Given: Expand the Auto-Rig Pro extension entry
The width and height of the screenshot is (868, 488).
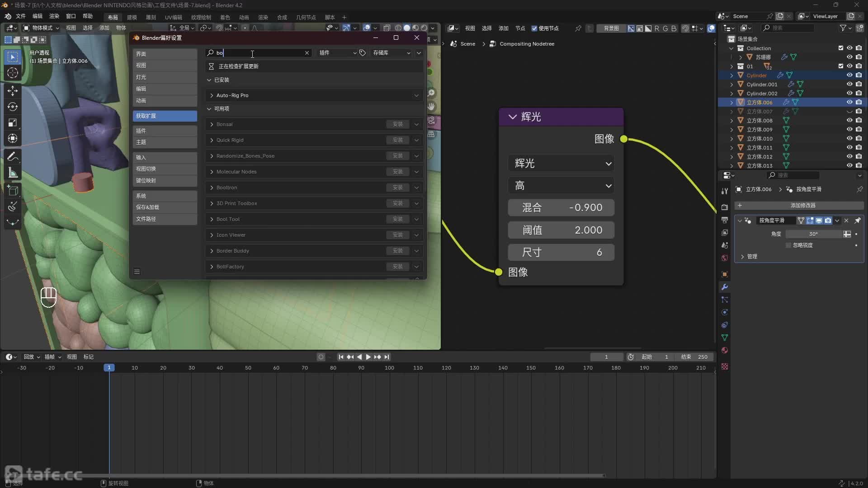Looking at the screenshot, I should point(212,95).
